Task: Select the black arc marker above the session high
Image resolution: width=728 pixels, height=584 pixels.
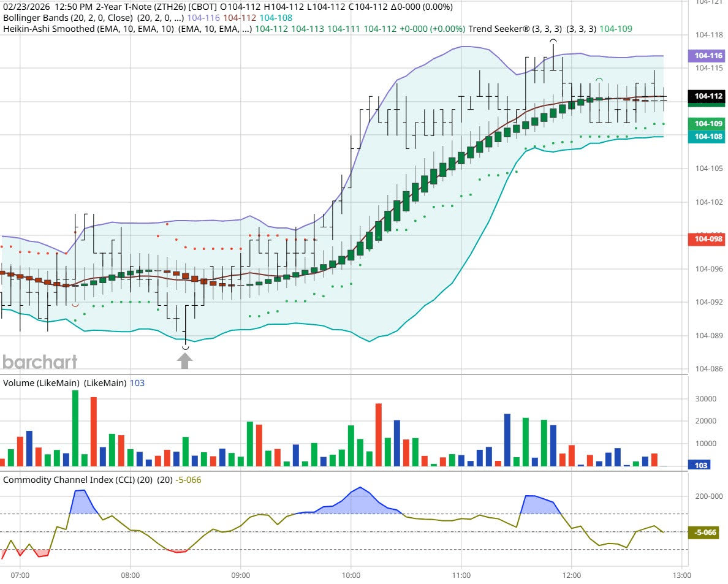Action: pos(553,40)
